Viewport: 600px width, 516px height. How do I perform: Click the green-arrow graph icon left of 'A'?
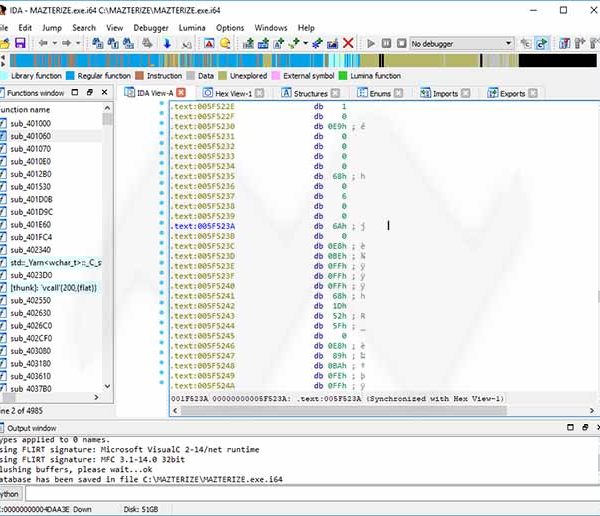point(248,43)
